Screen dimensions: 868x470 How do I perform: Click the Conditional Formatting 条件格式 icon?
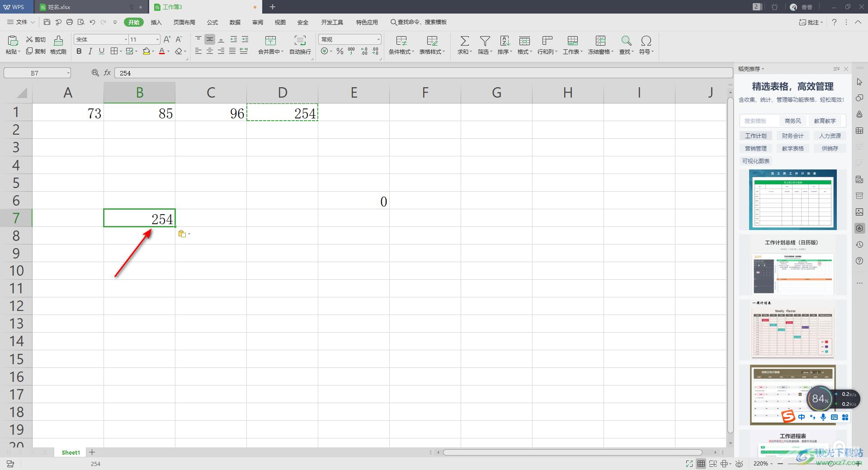401,41
